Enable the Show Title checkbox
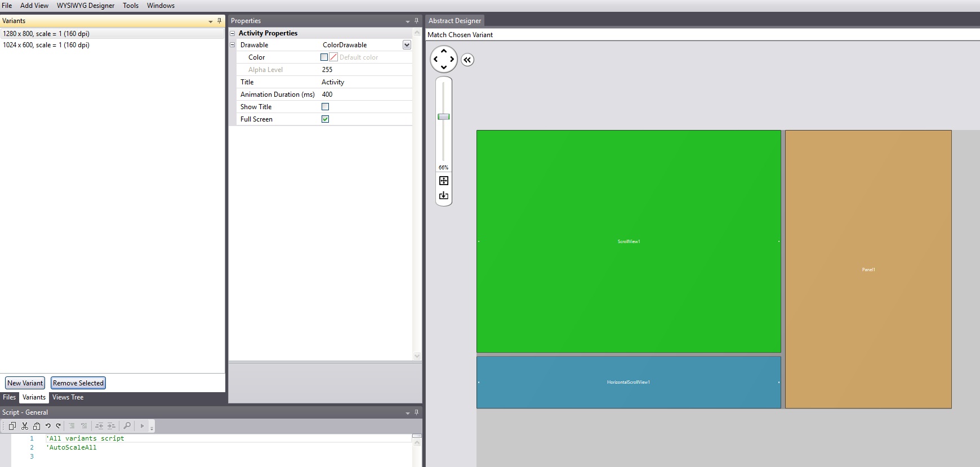Image resolution: width=980 pixels, height=467 pixels. pyautogui.click(x=325, y=106)
